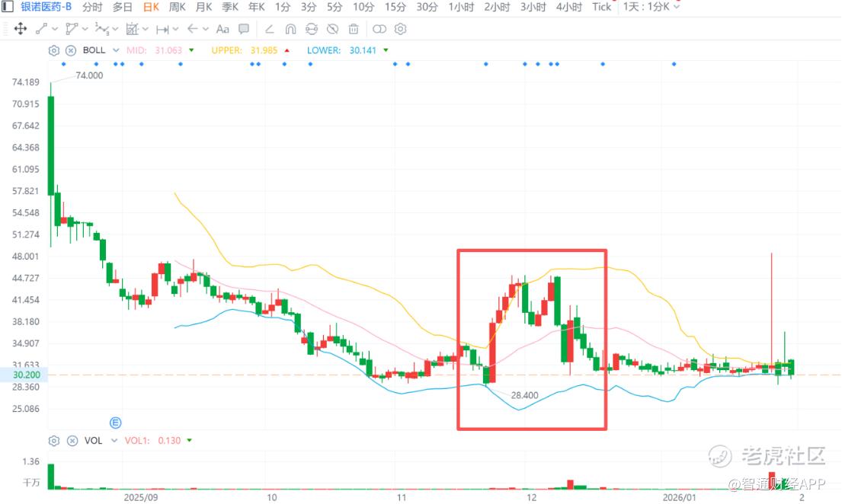Image resolution: width=842 pixels, height=504 pixels.
Task: Select the 1-3 wave drawing tool
Action: 101,29
